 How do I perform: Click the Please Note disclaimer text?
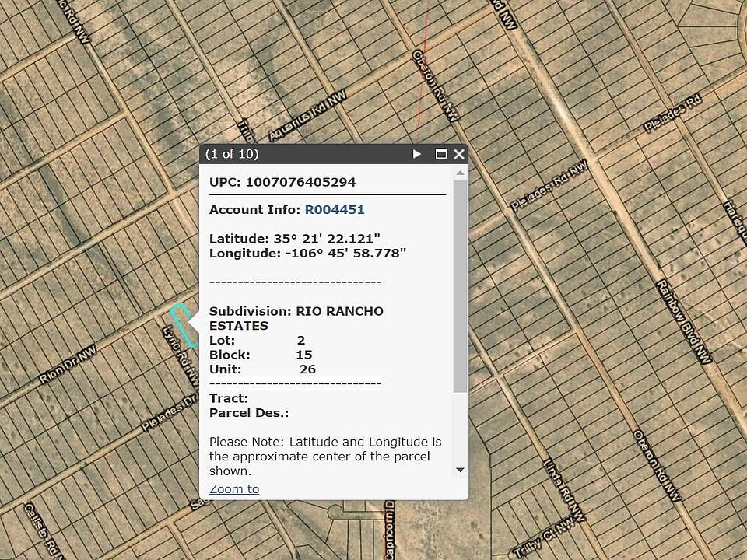(x=325, y=457)
